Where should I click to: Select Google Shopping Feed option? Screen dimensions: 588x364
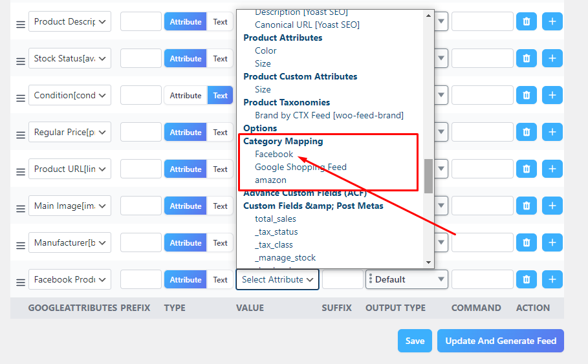pyautogui.click(x=300, y=167)
